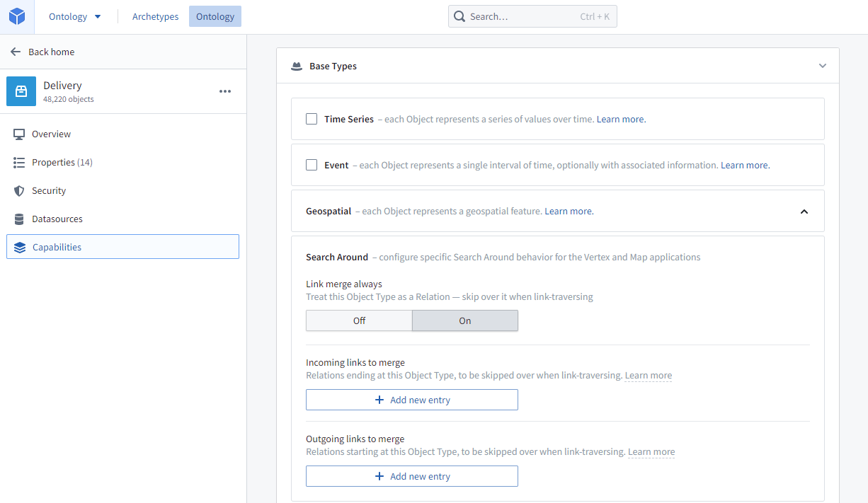
Task: Open Learn more link for Time Series
Action: click(621, 119)
